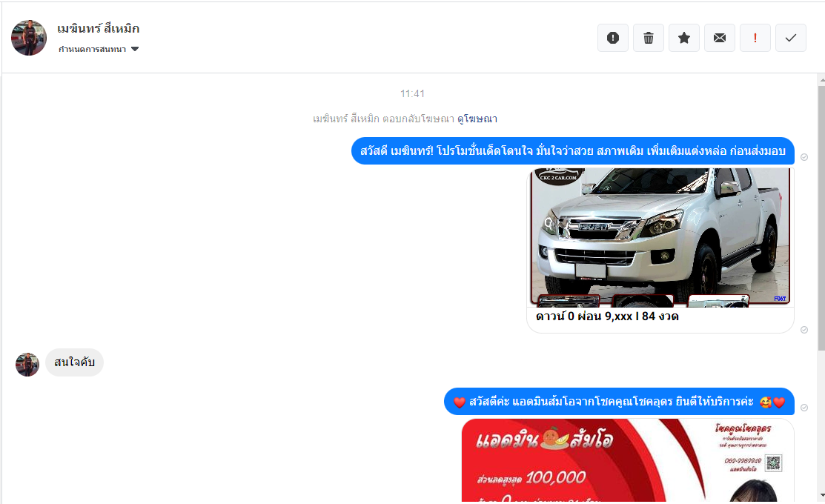Viewport: 825px width, 504px height.
Task: Select the สวัสดี เมฆินทร์! promotion message bubble
Action: [x=572, y=151]
